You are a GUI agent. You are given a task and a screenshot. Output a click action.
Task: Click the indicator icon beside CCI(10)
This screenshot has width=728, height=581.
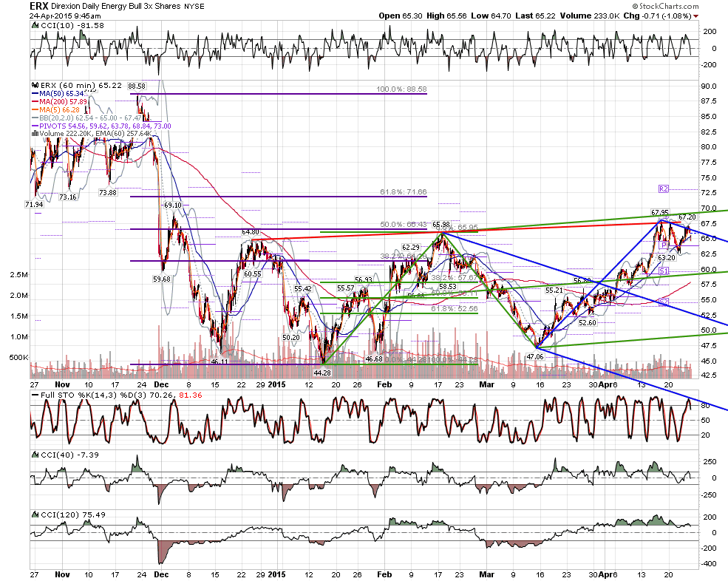35,26
